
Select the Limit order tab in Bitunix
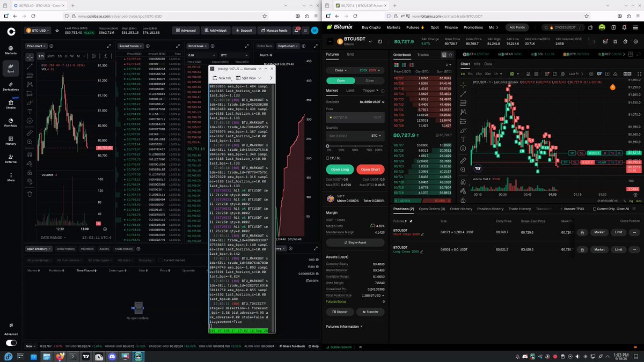tap(350, 91)
